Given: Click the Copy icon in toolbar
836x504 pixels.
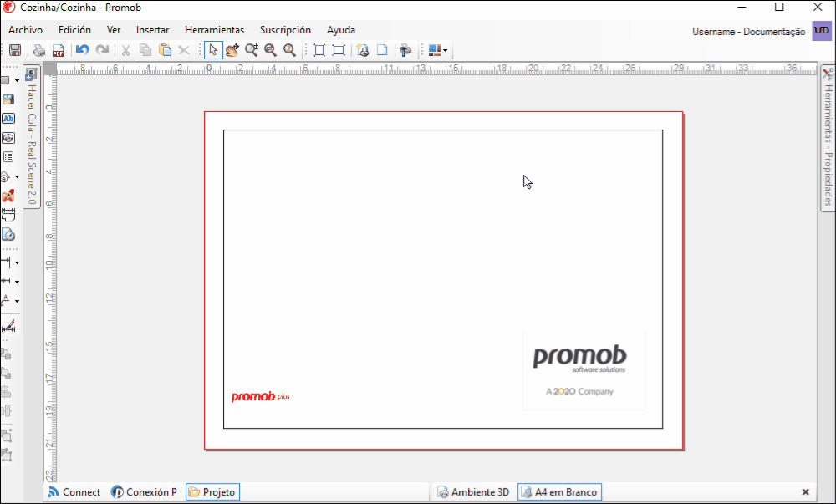Looking at the screenshot, I should [x=145, y=50].
